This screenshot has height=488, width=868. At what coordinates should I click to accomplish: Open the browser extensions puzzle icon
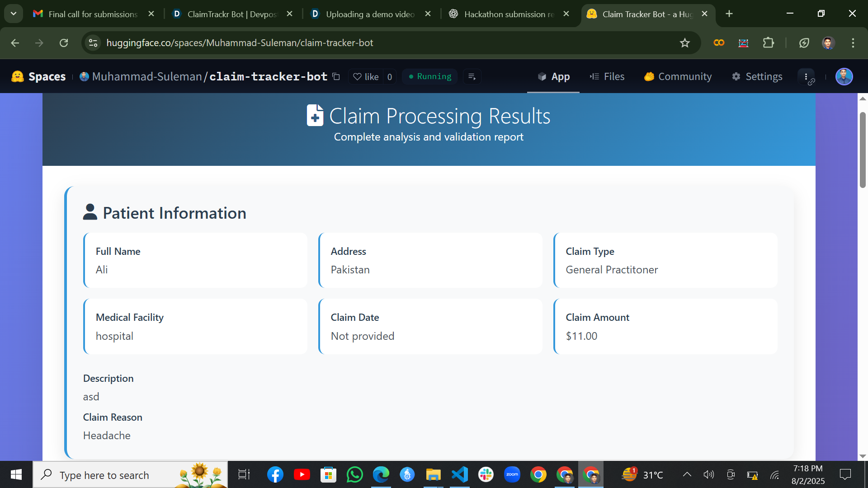pyautogui.click(x=769, y=43)
